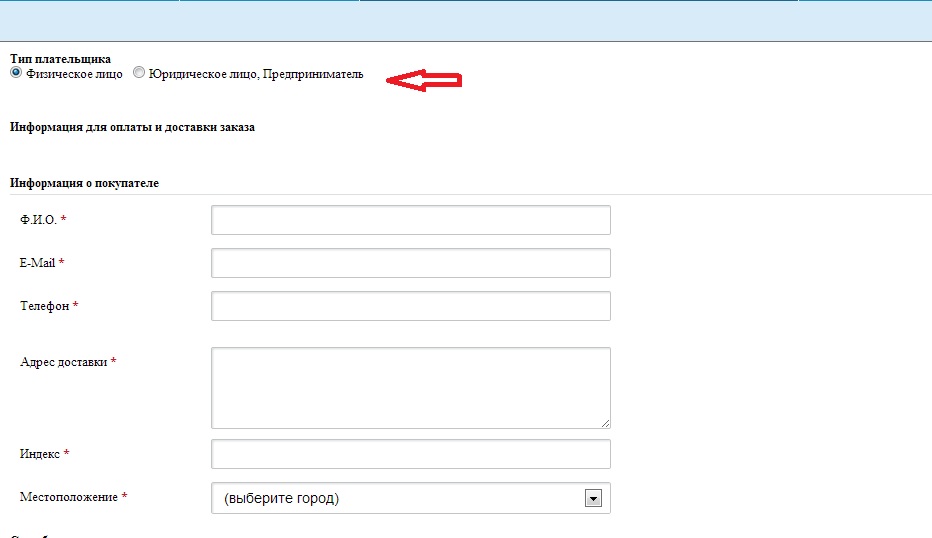The width and height of the screenshot is (932, 538).
Task: Click the Индекс field label
Action: click(40, 454)
